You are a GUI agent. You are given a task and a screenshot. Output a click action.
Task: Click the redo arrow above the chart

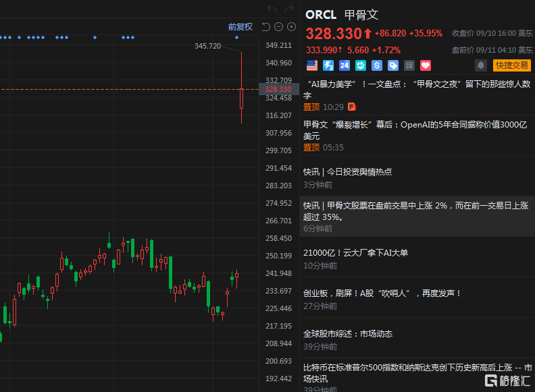coord(289,9)
